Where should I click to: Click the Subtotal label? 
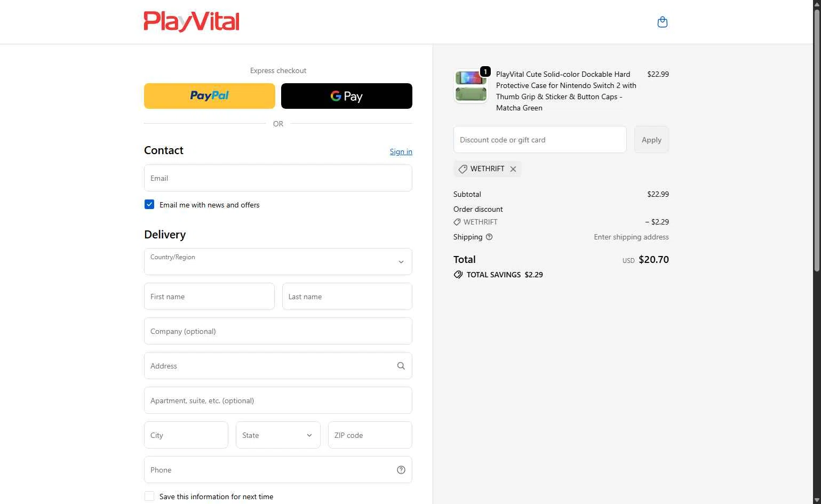point(467,194)
